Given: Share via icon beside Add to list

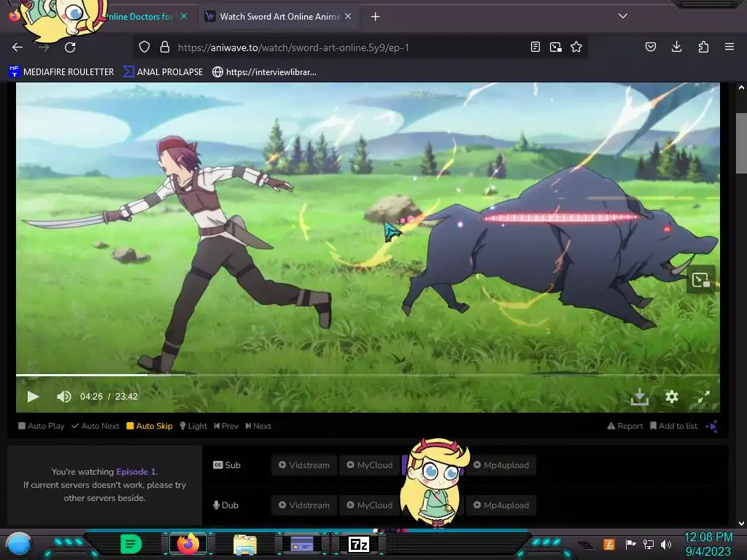Looking at the screenshot, I should (712, 426).
